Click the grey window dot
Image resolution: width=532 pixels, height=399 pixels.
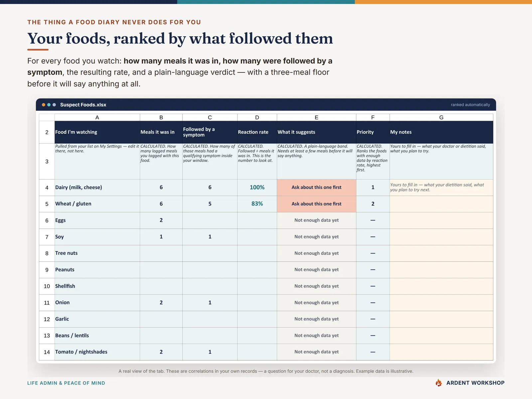pyautogui.click(x=54, y=105)
